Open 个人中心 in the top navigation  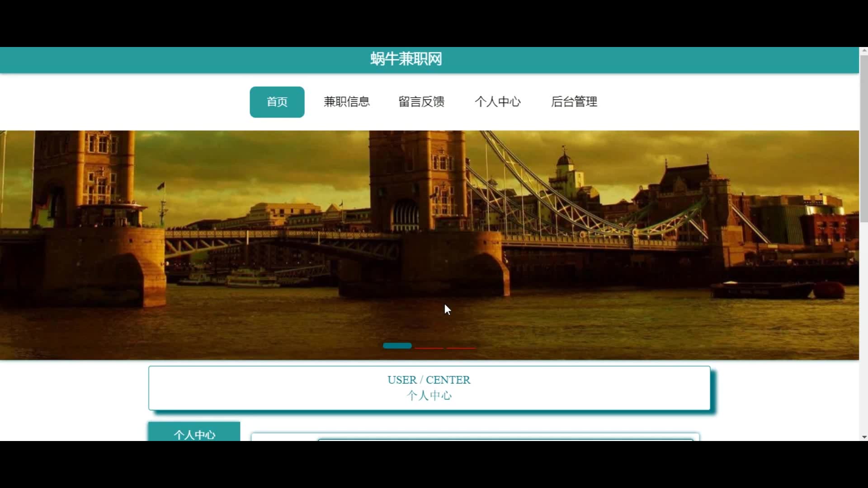[x=497, y=102]
